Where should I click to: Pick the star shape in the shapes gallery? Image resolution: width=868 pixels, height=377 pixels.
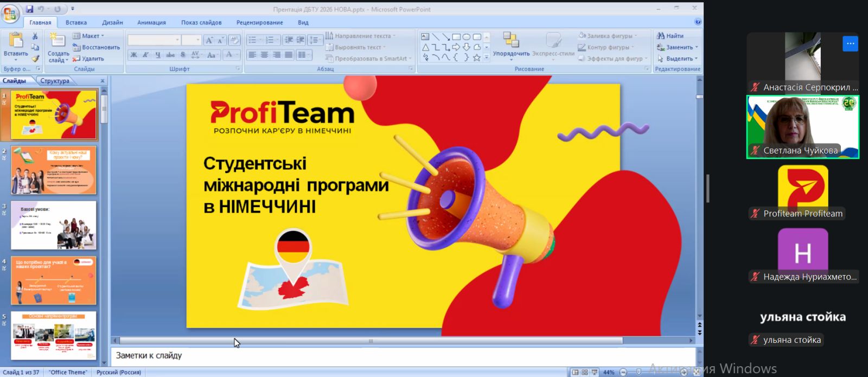(x=477, y=57)
